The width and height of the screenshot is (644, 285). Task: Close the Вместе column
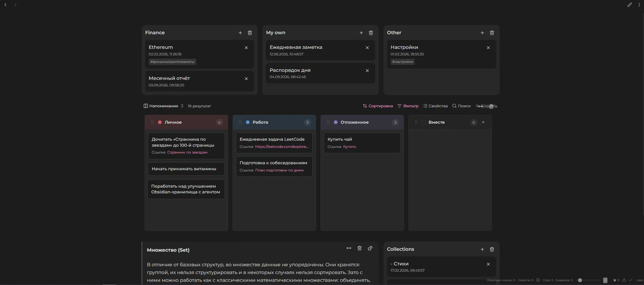(x=483, y=122)
